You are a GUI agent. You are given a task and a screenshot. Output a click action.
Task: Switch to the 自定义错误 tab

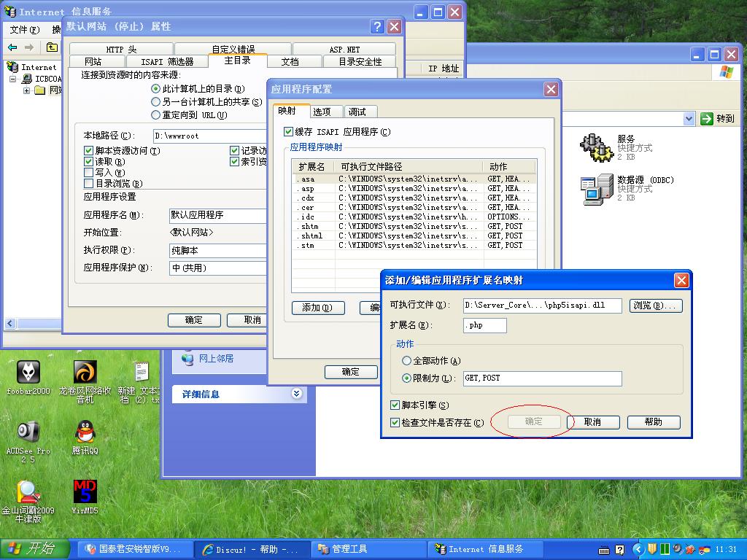[x=233, y=49]
